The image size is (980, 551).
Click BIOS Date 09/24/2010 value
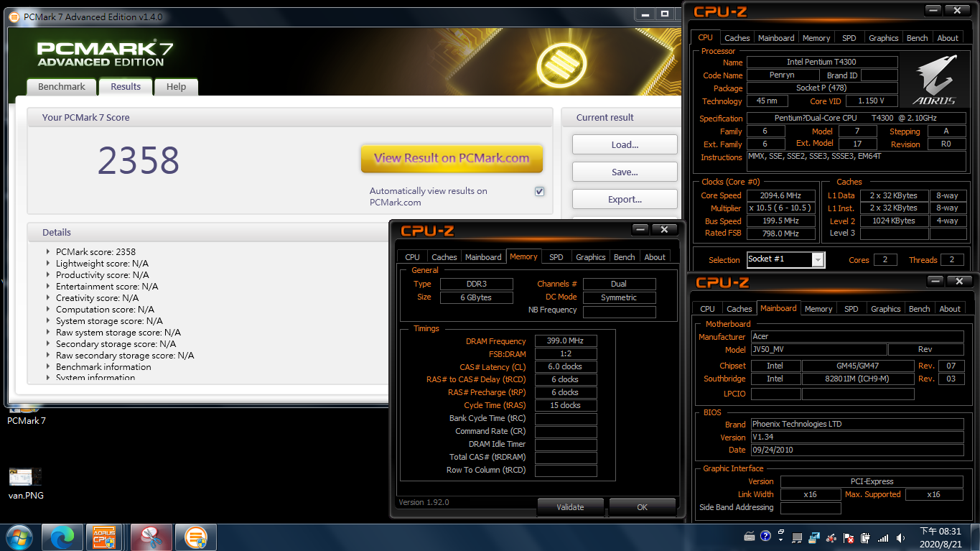[x=857, y=450]
